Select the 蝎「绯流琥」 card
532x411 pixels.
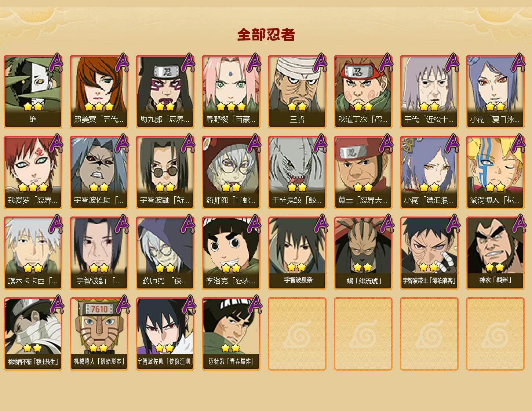[363, 253]
